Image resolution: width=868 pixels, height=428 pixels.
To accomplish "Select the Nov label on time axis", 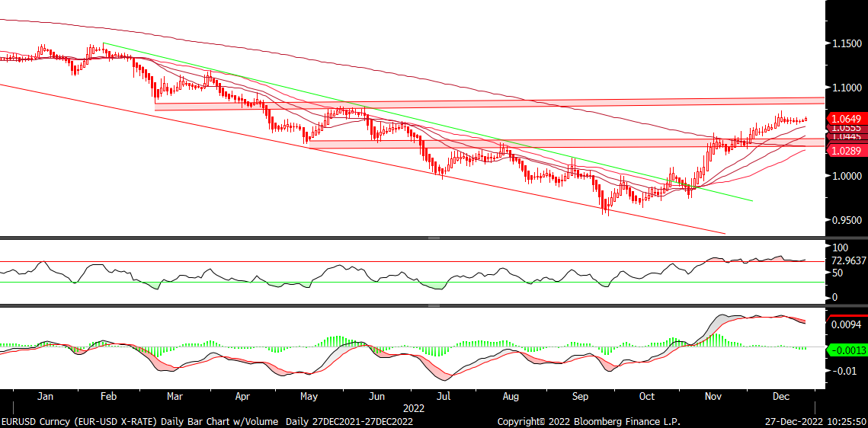I will [x=715, y=397].
